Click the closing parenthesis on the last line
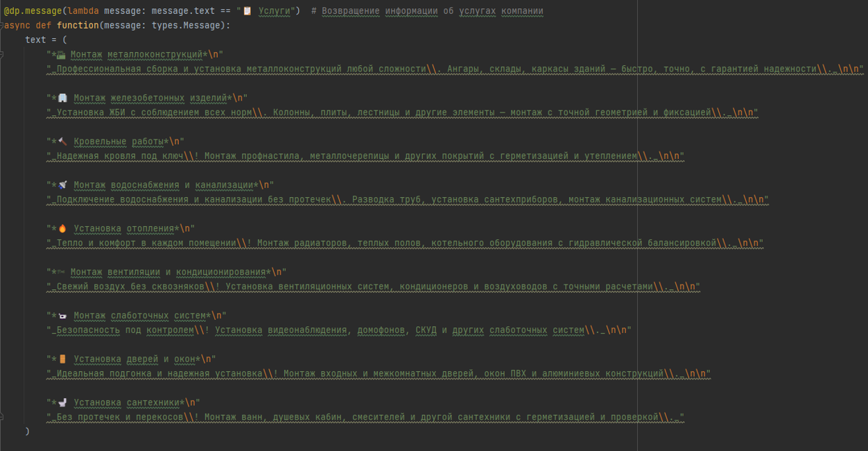This screenshot has height=451, width=868. [28, 432]
